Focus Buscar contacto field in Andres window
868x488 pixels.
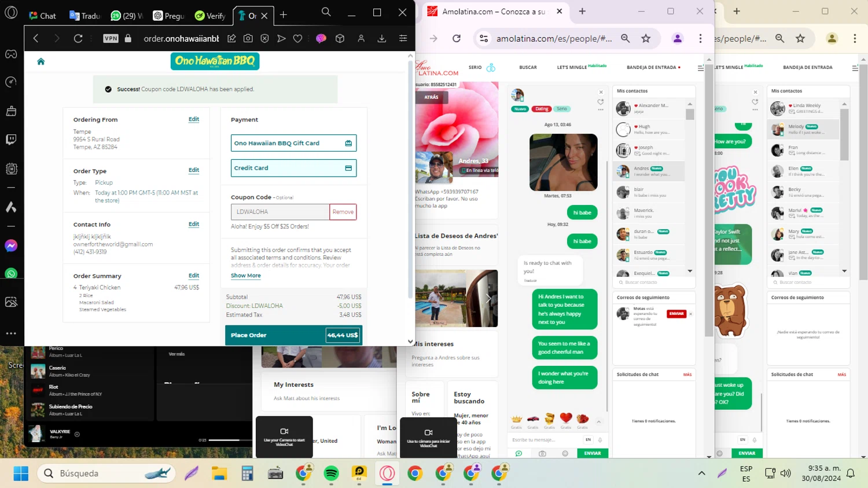click(654, 282)
